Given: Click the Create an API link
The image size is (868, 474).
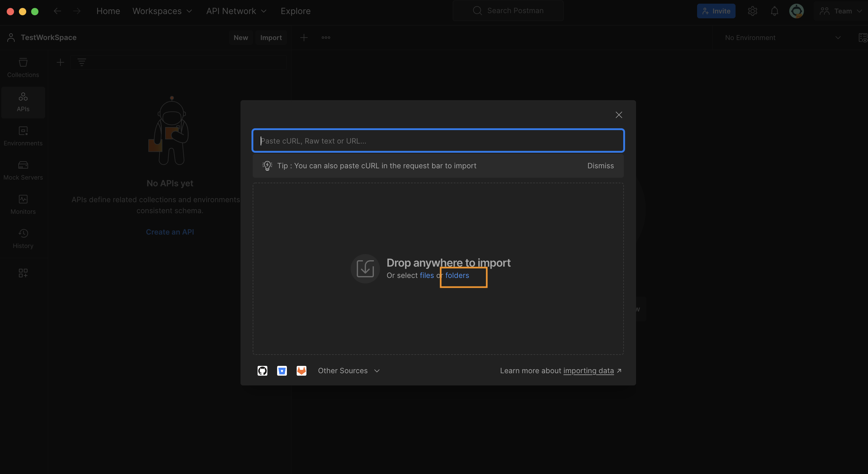Looking at the screenshot, I should pos(170,232).
